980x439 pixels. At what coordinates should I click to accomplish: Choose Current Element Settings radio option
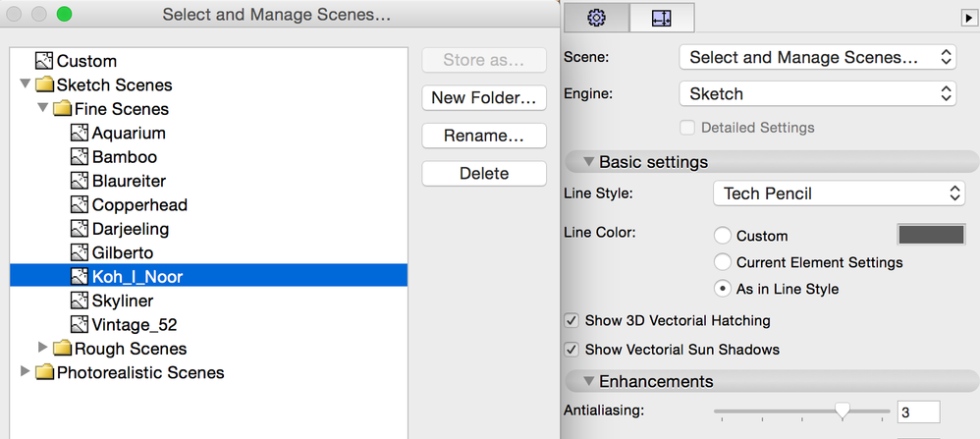coord(723,262)
